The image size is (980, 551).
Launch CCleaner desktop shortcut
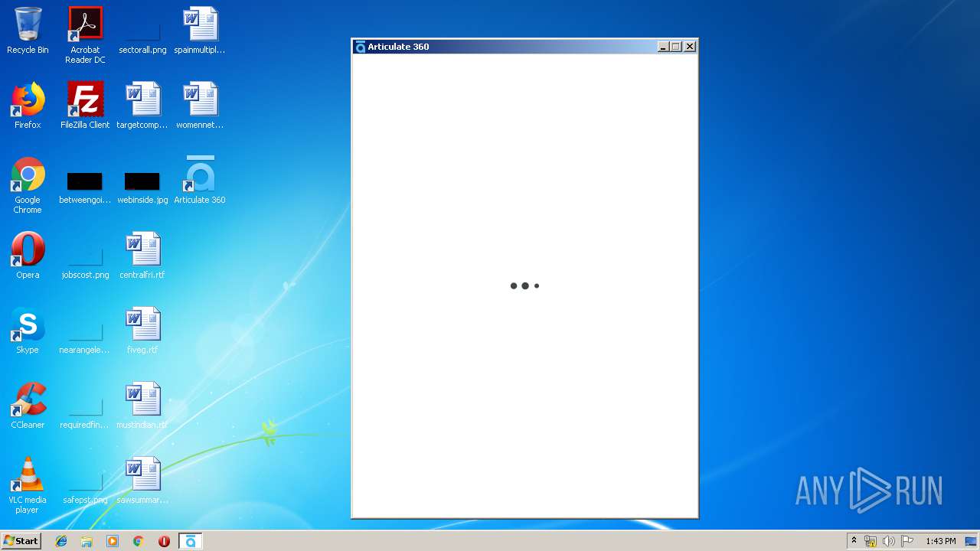(x=28, y=407)
